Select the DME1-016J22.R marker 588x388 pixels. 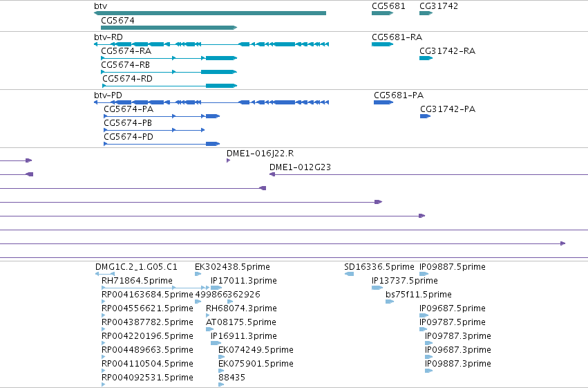coord(229,160)
